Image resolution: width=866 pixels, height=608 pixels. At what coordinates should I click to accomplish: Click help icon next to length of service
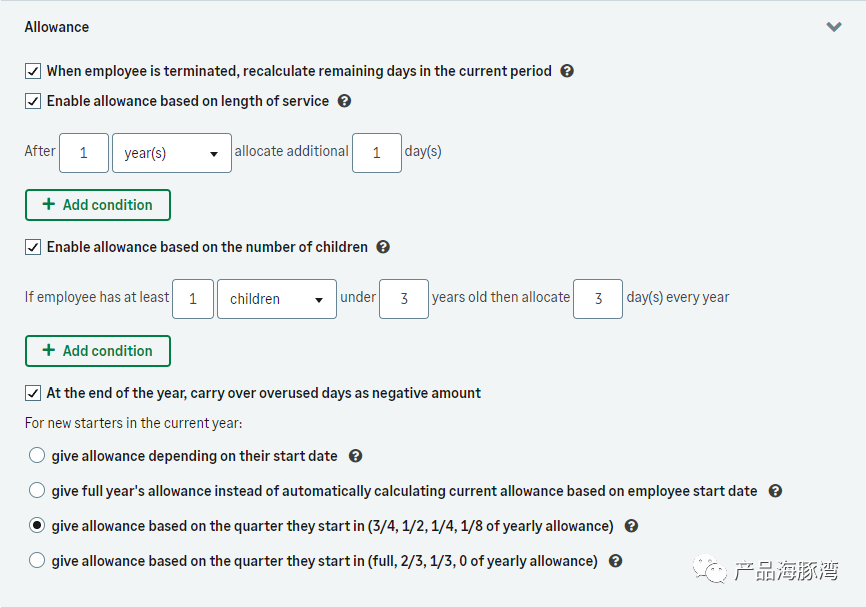pyautogui.click(x=345, y=101)
